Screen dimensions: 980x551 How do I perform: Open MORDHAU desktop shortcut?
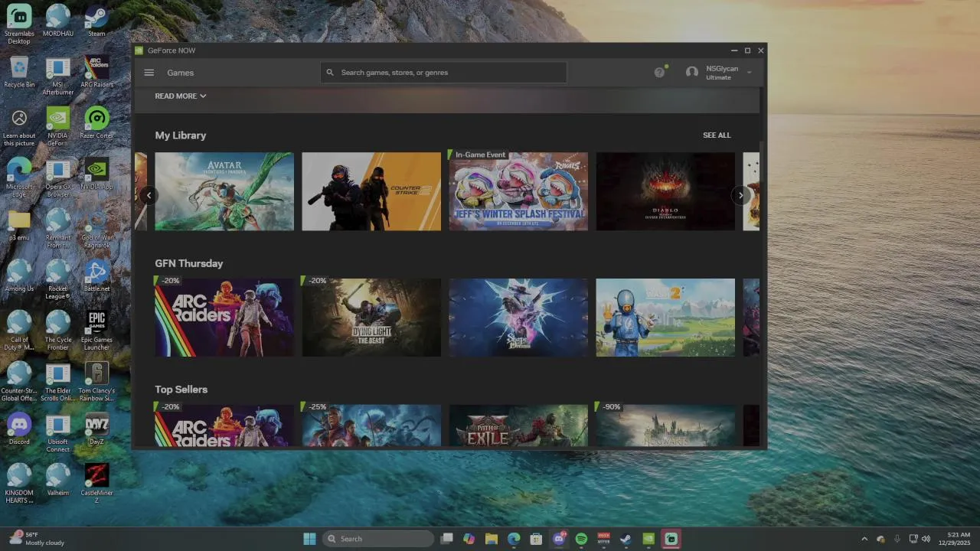(x=58, y=21)
